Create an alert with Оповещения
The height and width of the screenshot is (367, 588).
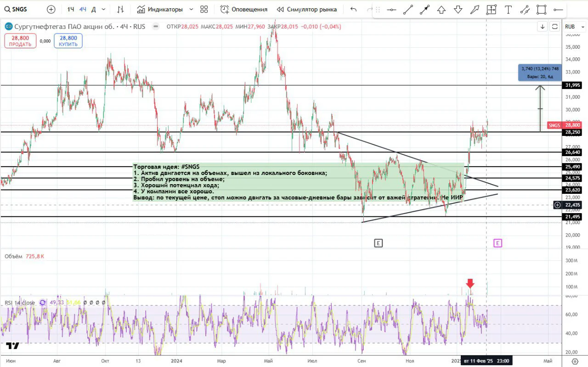(243, 9)
